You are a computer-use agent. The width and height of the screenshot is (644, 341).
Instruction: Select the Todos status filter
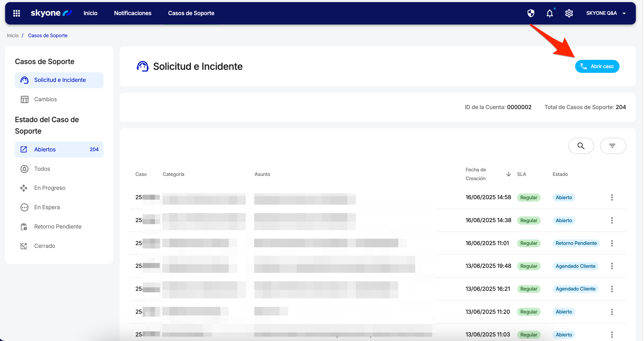click(x=42, y=169)
